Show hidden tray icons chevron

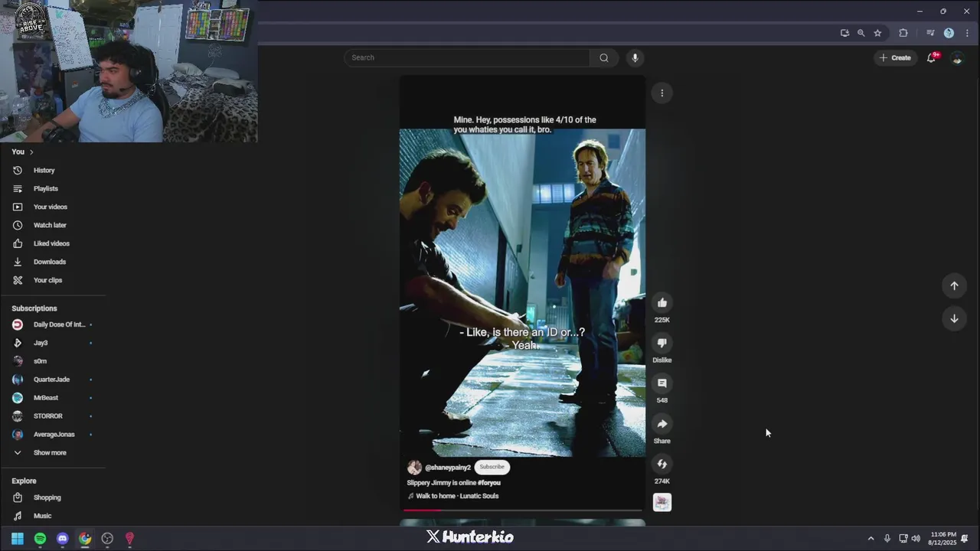(x=871, y=539)
